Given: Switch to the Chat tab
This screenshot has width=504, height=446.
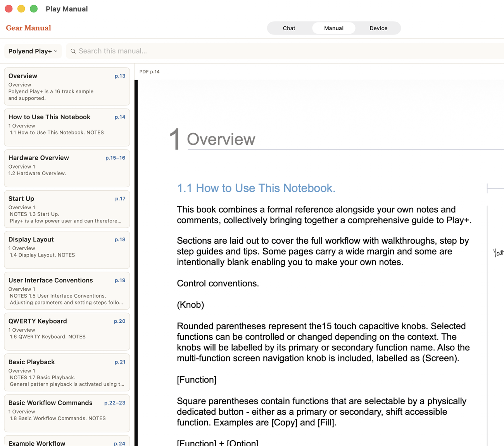Looking at the screenshot, I should pyautogui.click(x=289, y=28).
